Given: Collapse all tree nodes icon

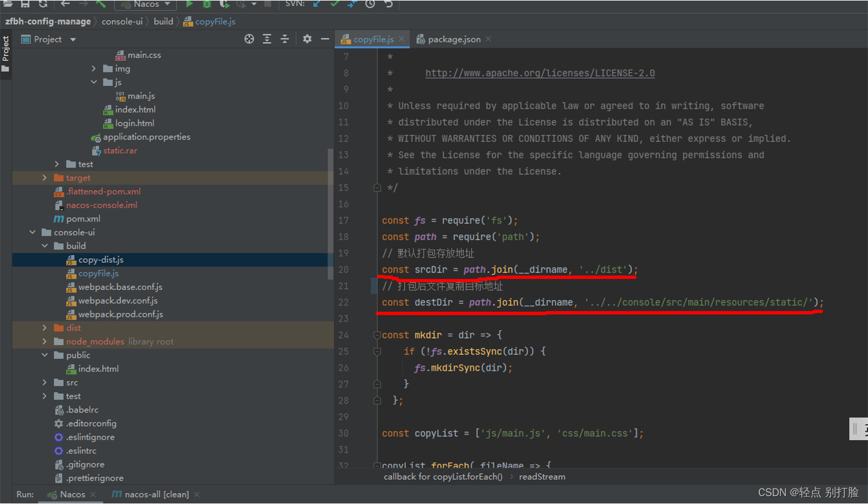Looking at the screenshot, I should coord(284,39).
